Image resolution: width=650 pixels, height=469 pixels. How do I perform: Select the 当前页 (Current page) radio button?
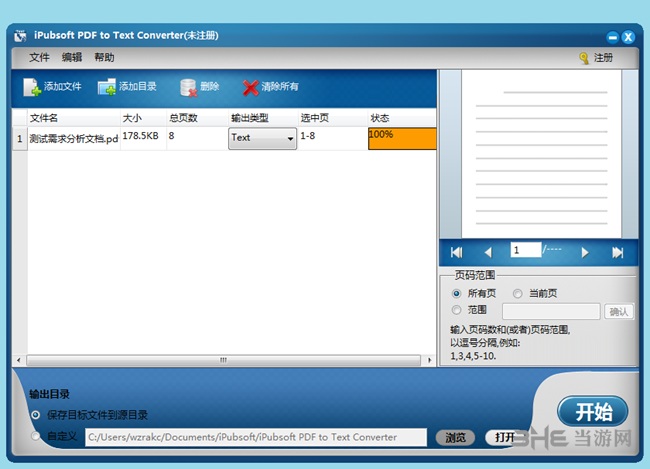[x=517, y=294]
